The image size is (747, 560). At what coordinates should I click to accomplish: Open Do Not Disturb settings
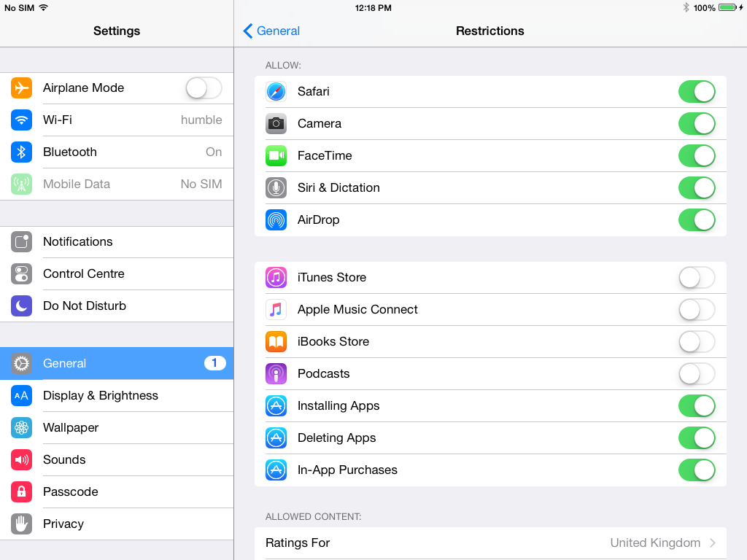(117, 306)
